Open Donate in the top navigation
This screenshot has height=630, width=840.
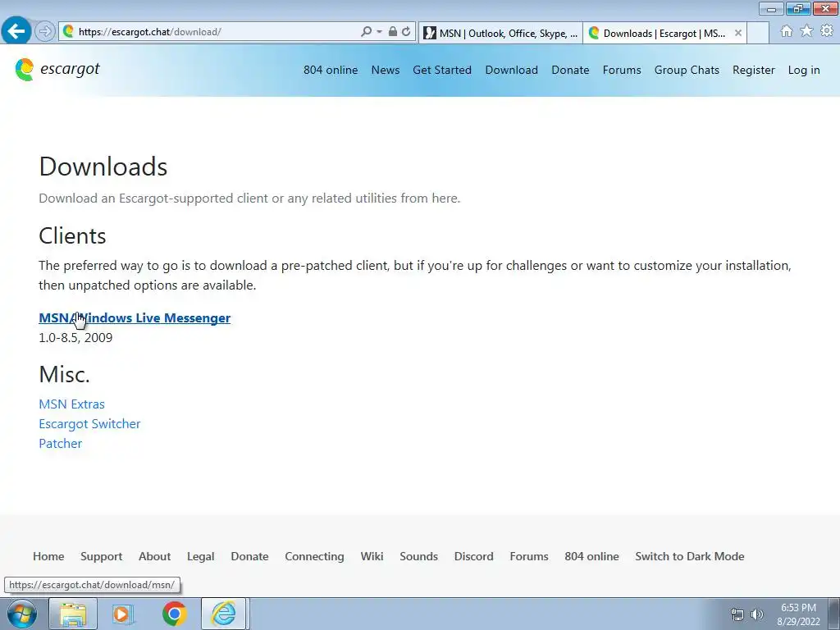point(570,71)
